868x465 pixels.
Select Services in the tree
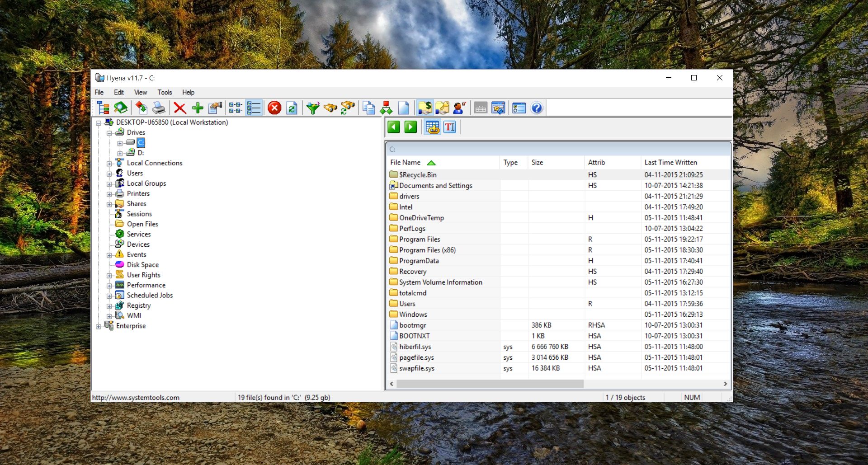pyautogui.click(x=138, y=234)
